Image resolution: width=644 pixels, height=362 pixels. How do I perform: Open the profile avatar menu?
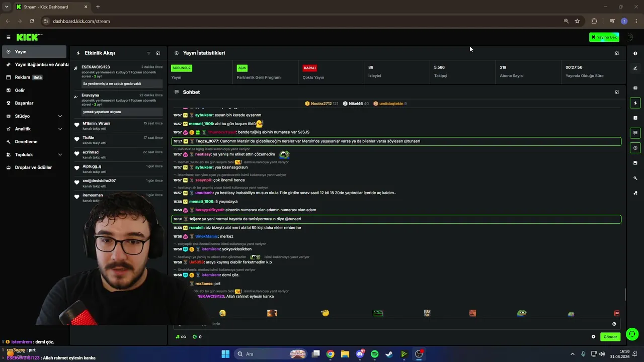pos(629,37)
